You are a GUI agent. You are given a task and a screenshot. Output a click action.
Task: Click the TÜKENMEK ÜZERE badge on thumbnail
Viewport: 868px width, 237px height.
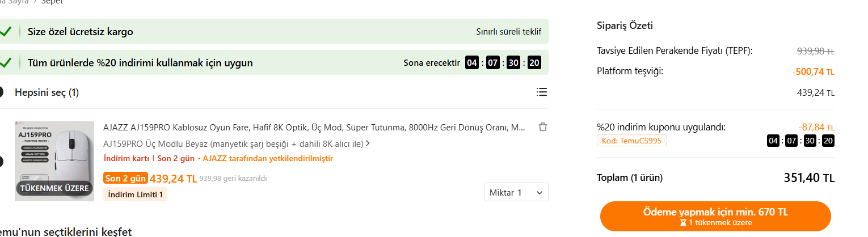pos(54,188)
